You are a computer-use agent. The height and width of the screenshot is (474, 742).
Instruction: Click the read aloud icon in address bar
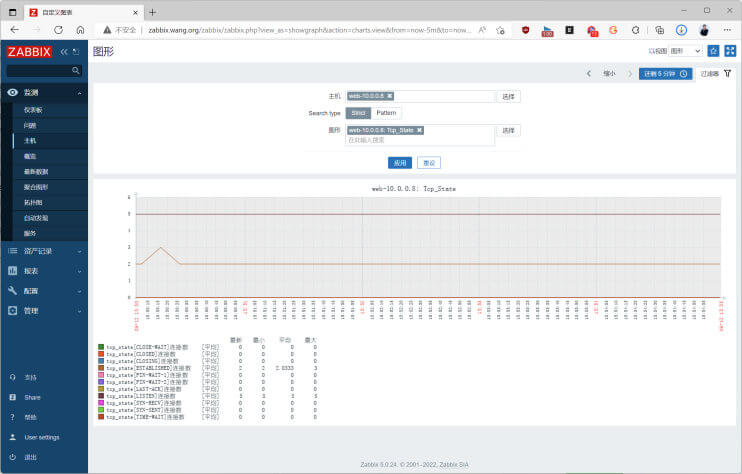coord(482,30)
